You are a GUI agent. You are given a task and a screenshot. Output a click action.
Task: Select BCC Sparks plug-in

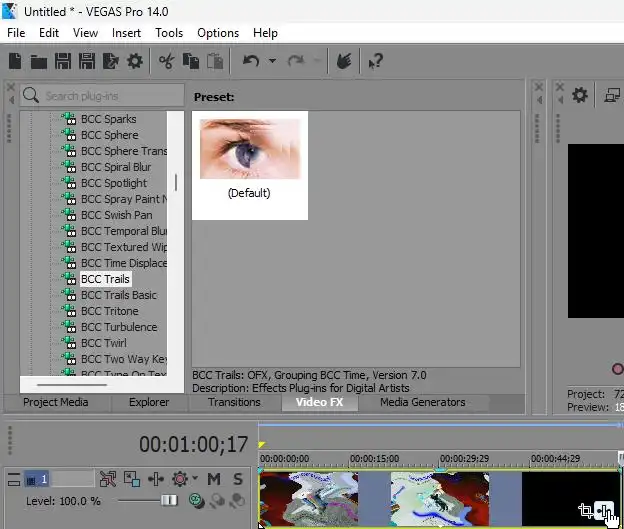[x=108, y=119]
